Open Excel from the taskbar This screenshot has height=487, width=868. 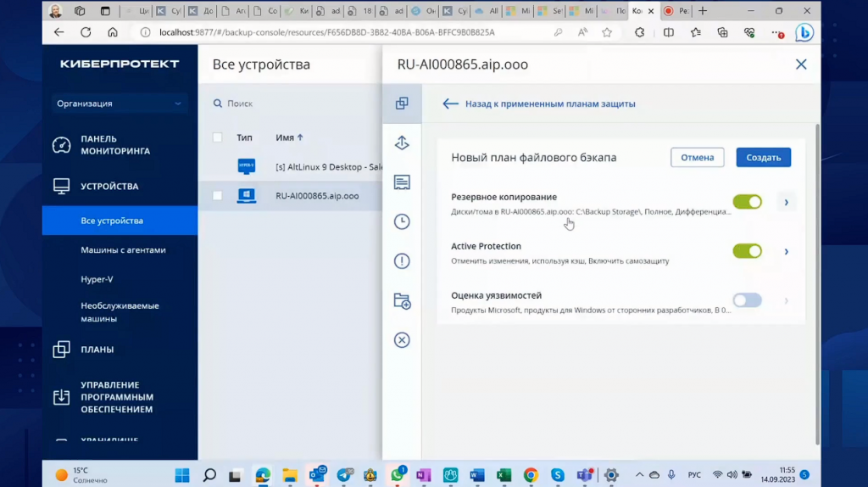tap(504, 475)
